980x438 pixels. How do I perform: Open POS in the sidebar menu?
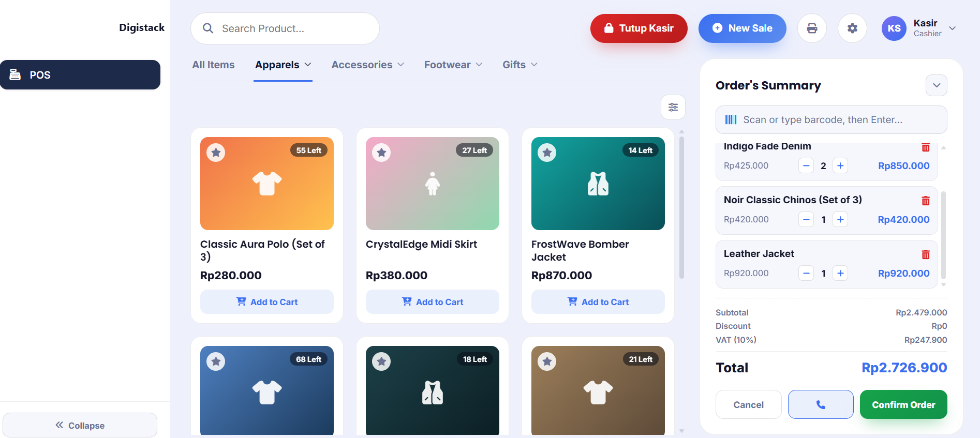point(80,74)
